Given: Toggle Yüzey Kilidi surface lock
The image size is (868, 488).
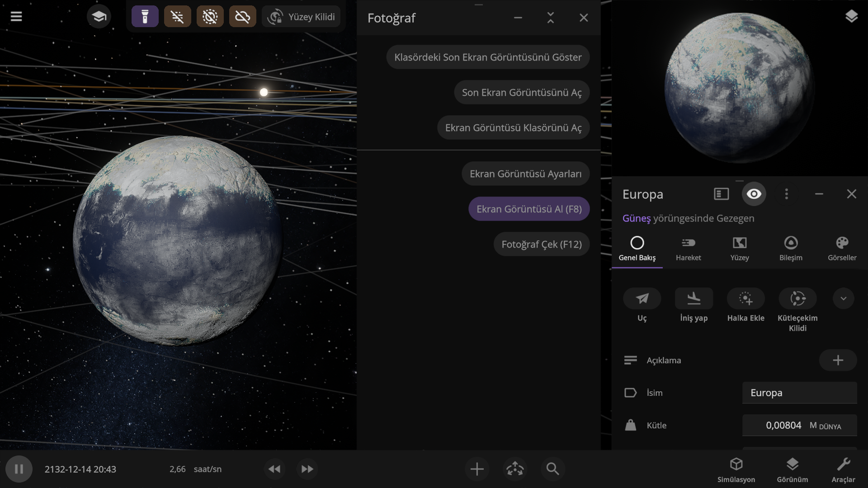Looking at the screenshot, I should pyautogui.click(x=301, y=17).
